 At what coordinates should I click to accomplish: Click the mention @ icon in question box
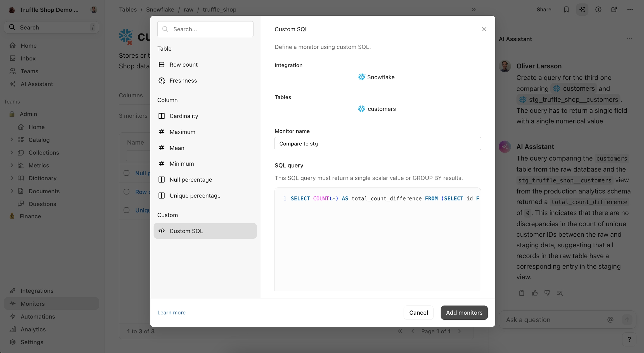[x=610, y=319]
